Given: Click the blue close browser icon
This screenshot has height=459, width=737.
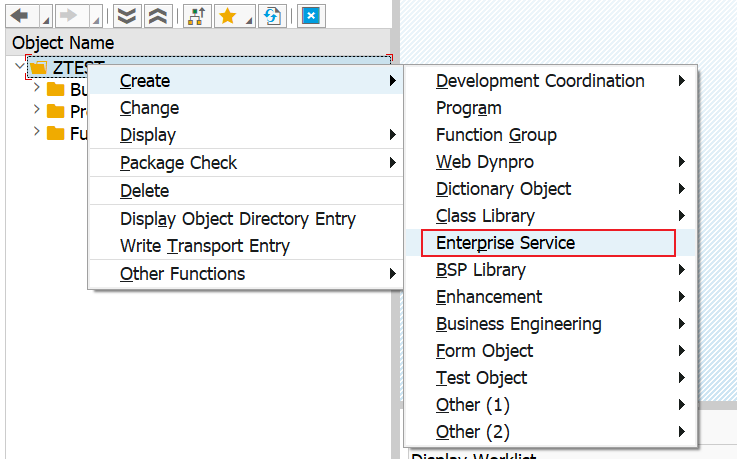Looking at the screenshot, I should point(311,16).
